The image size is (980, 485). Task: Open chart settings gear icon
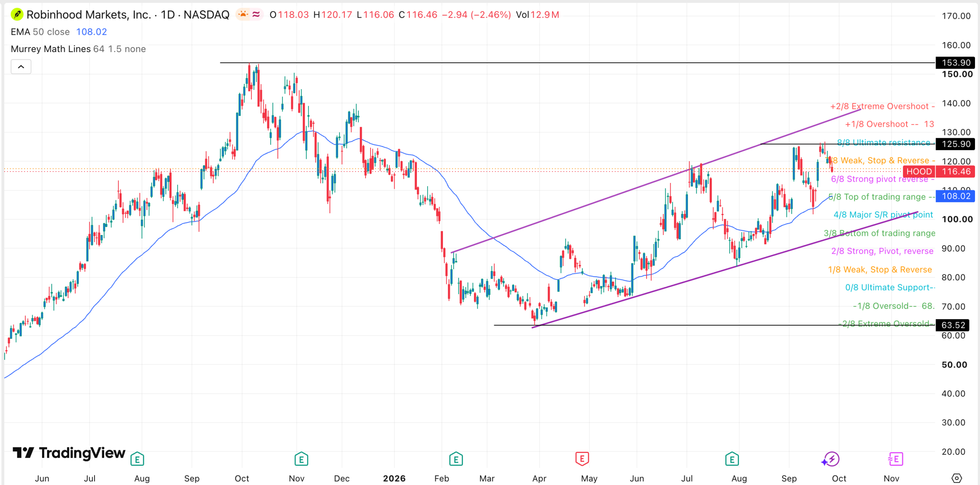pos(957,478)
